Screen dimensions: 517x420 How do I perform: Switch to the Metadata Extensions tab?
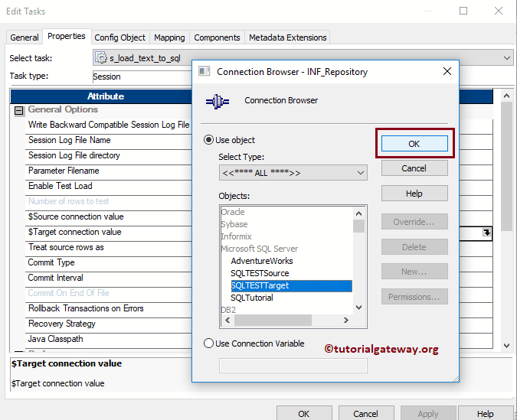287,37
